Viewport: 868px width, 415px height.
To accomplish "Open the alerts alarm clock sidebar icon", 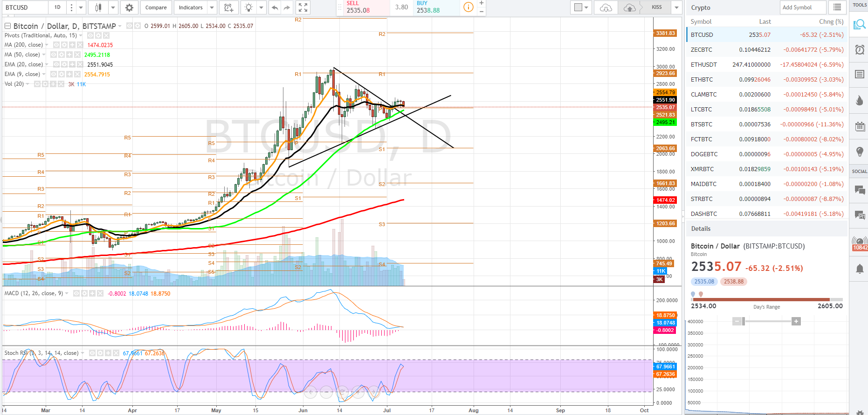I will click(860, 49).
